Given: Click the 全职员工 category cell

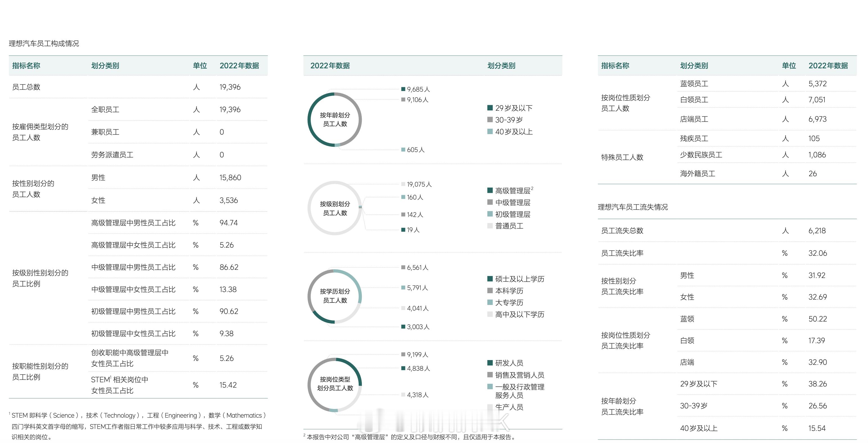Looking at the screenshot, I should pyautogui.click(x=105, y=110).
